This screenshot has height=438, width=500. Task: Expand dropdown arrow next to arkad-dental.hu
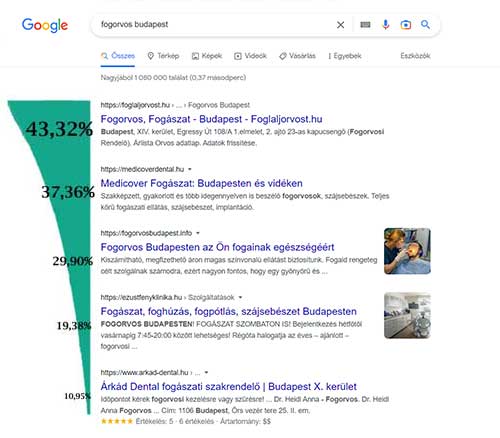click(206, 372)
